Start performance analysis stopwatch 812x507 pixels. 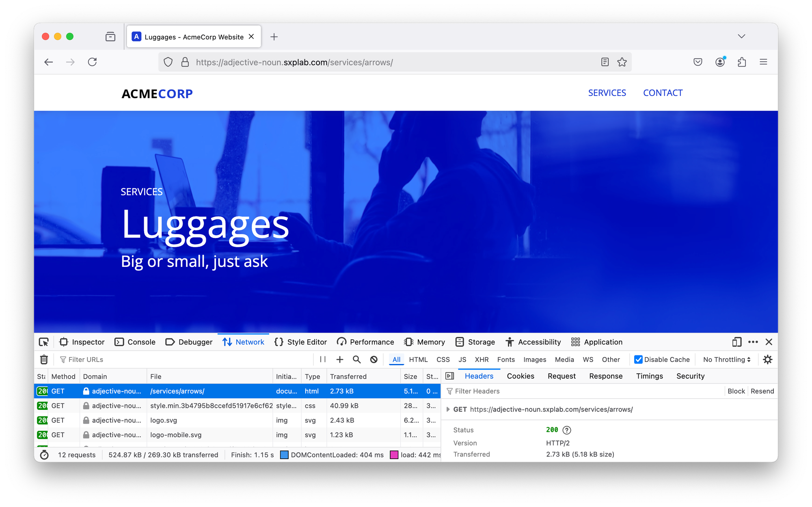click(x=44, y=455)
